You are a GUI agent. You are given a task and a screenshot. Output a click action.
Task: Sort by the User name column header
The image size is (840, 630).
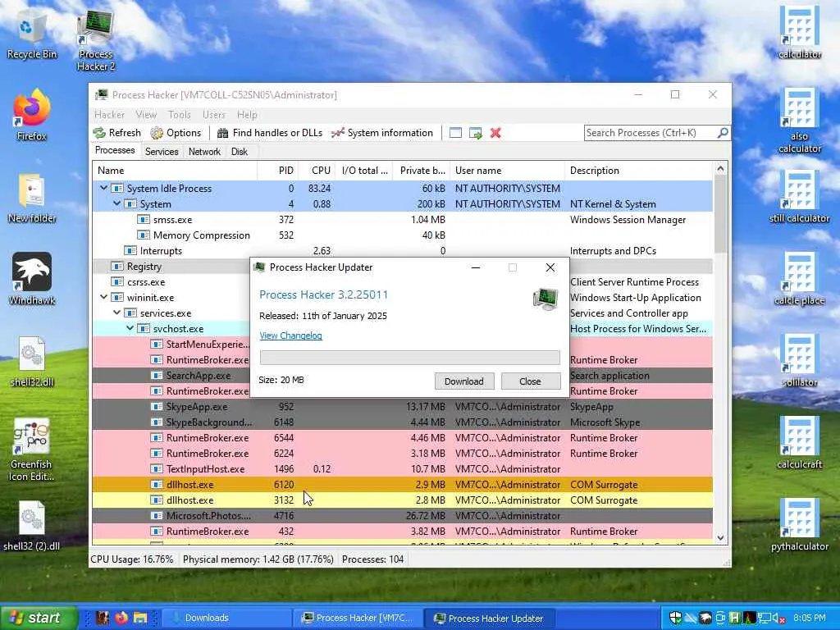(507, 171)
